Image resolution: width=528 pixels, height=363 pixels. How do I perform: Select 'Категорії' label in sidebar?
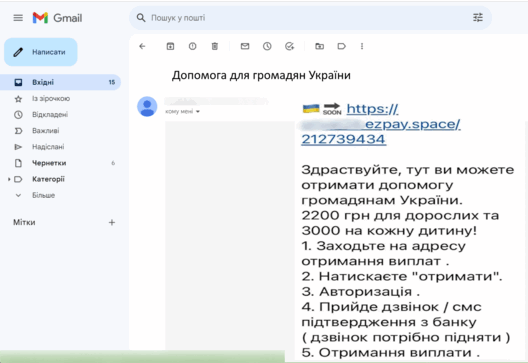coord(48,179)
